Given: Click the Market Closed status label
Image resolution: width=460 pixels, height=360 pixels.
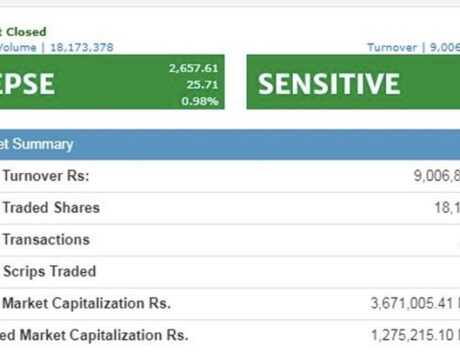Looking at the screenshot, I should [x=23, y=32].
